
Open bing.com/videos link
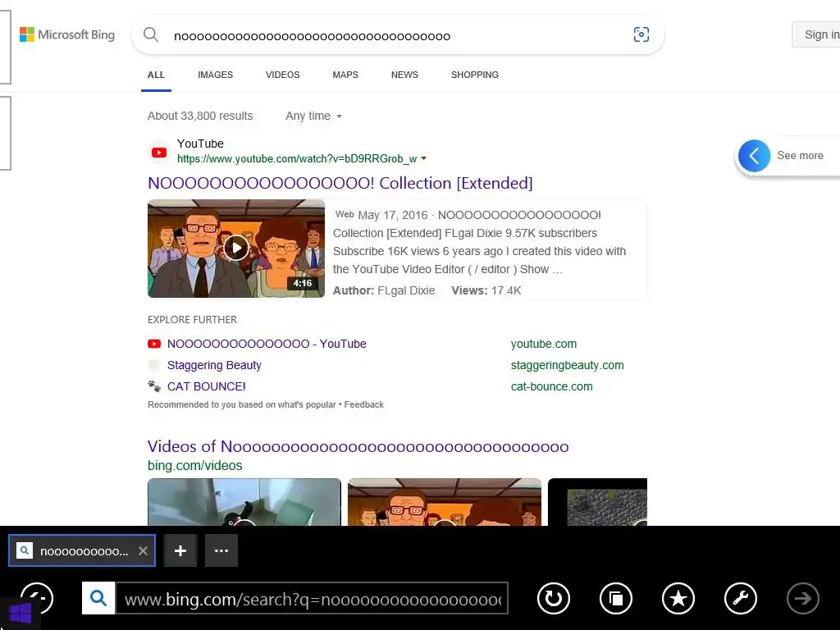195,466
